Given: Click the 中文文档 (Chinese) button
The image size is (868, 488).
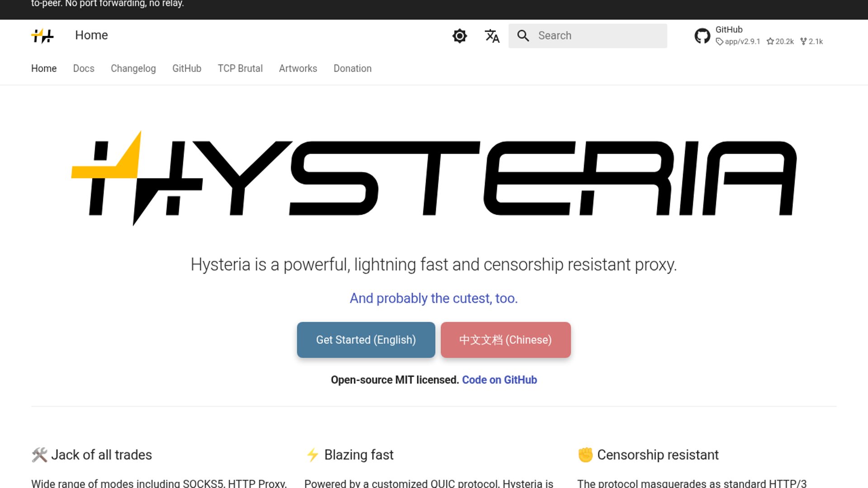Looking at the screenshot, I should [x=505, y=340].
